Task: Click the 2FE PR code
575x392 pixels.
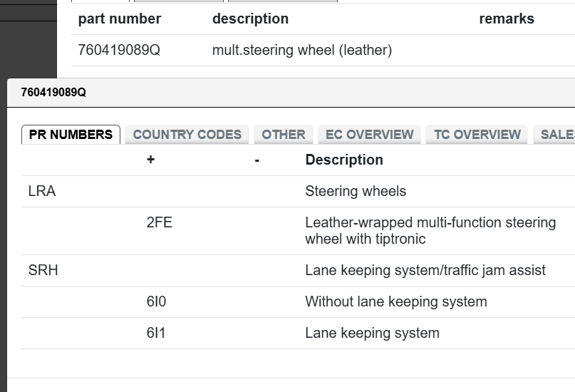Action: pyautogui.click(x=159, y=223)
